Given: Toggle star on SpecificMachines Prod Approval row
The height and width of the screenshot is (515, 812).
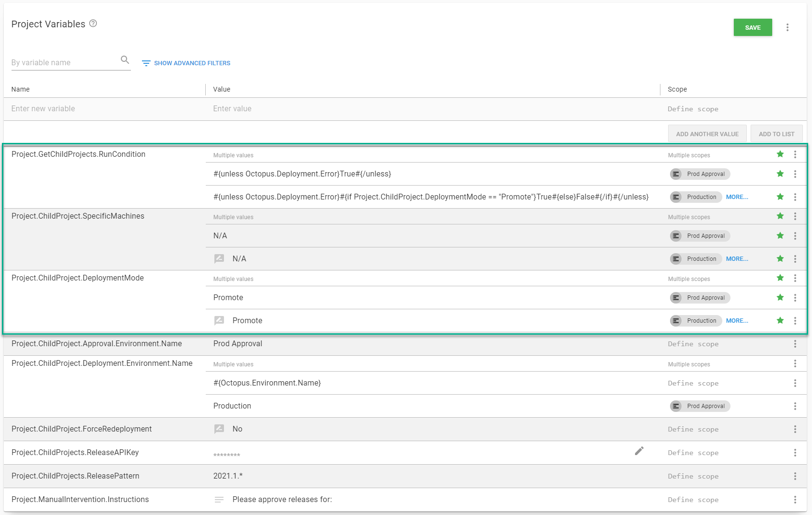Looking at the screenshot, I should click(780, 236).
